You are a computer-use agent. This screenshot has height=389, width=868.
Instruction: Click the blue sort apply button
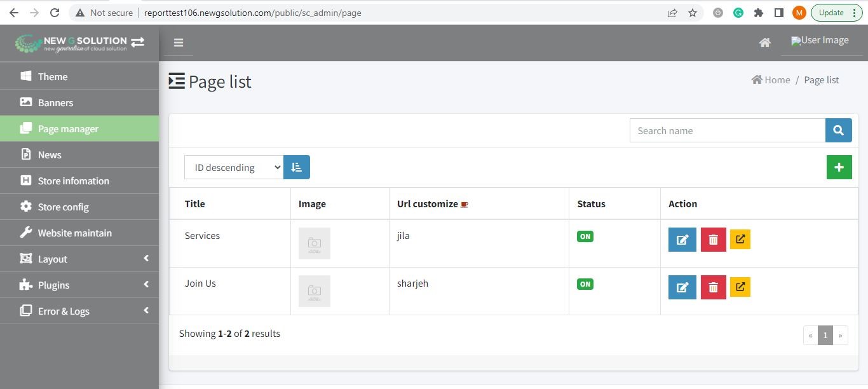(x=297, y=167)
